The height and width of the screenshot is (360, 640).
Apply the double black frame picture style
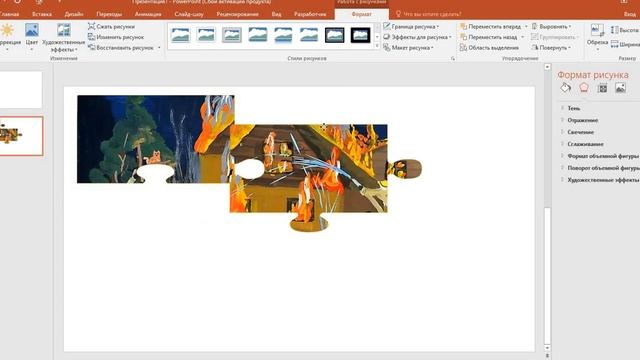[x=335, y=35]
